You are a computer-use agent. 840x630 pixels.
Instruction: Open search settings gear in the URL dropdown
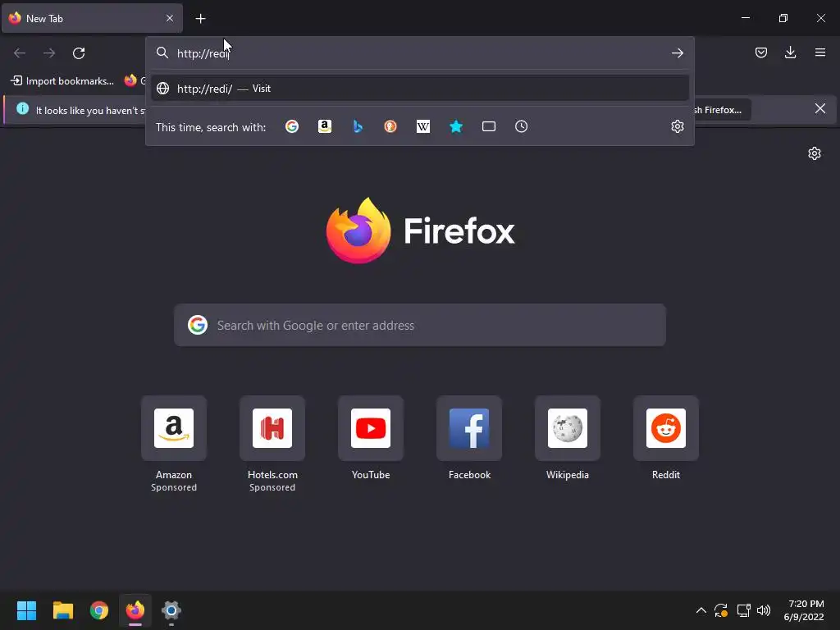pyautogui.click(x=678, y=126)
